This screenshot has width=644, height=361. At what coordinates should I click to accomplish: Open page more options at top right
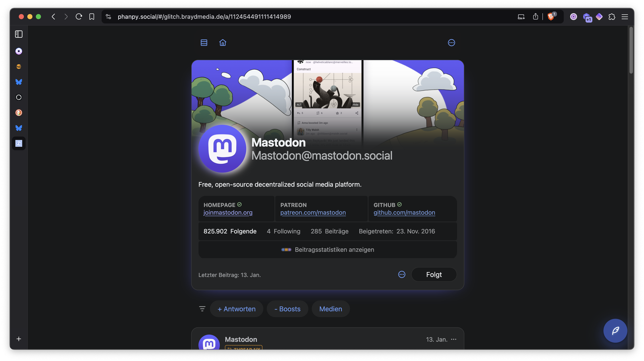[451, 43]
